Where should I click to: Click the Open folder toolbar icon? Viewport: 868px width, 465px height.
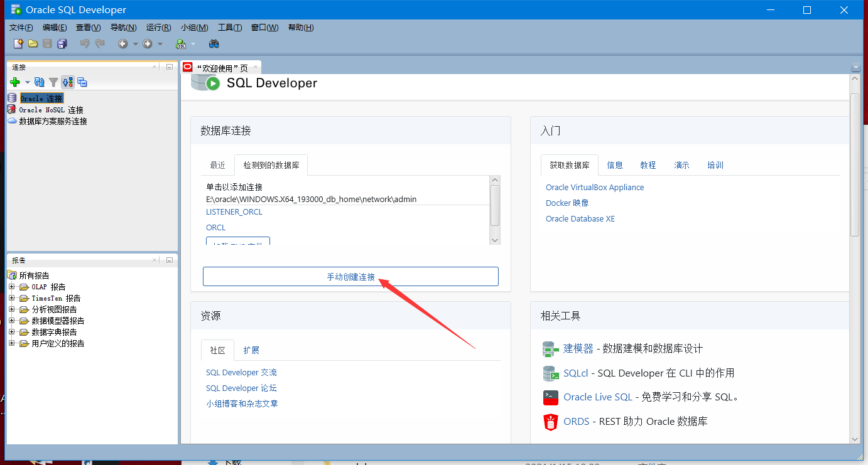[33, 44]
